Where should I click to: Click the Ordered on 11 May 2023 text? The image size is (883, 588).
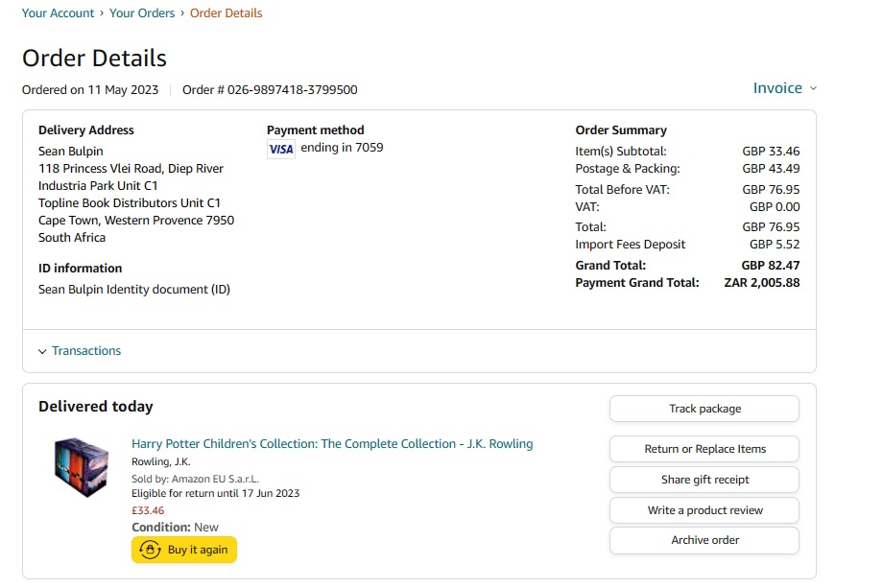pos(90,90)
